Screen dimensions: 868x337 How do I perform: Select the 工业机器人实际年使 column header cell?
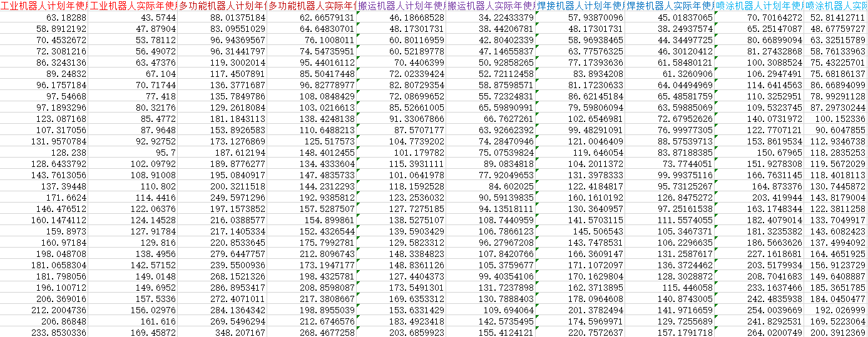coord(133,6)
